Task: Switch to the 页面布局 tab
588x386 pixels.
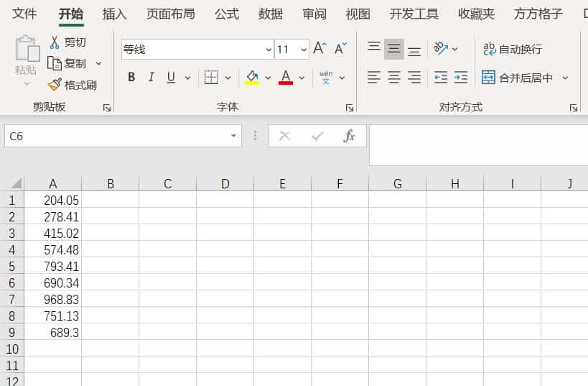Action: click(x=171, y=14)
